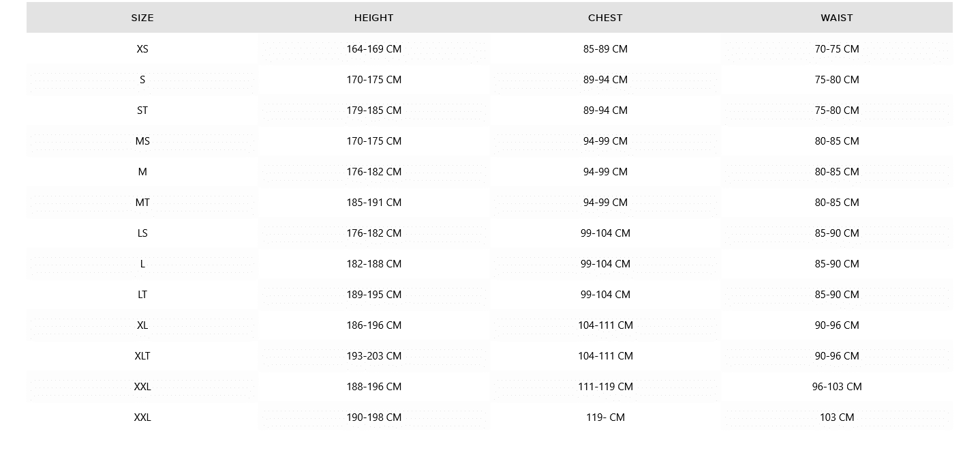
Task: Select the 103 CM waist value
Action: pyautogui.click(x=837, y=417)
